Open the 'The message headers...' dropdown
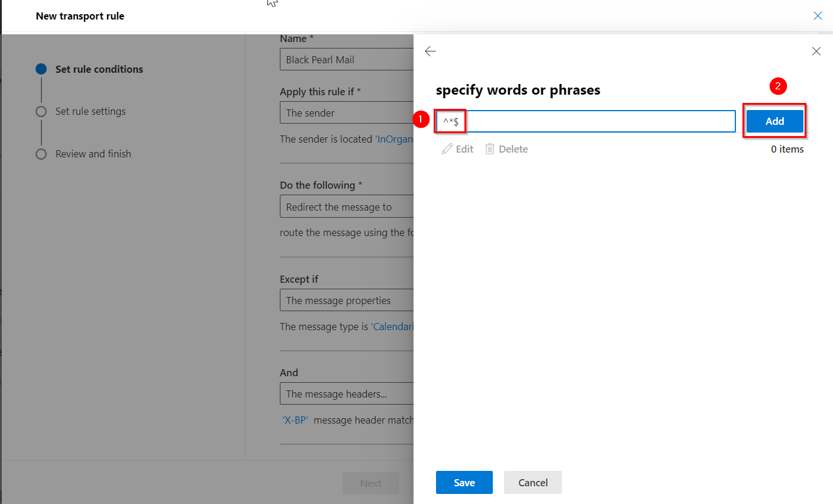The width and height of the screenshot is (833, 504). [x=346, y=394]
